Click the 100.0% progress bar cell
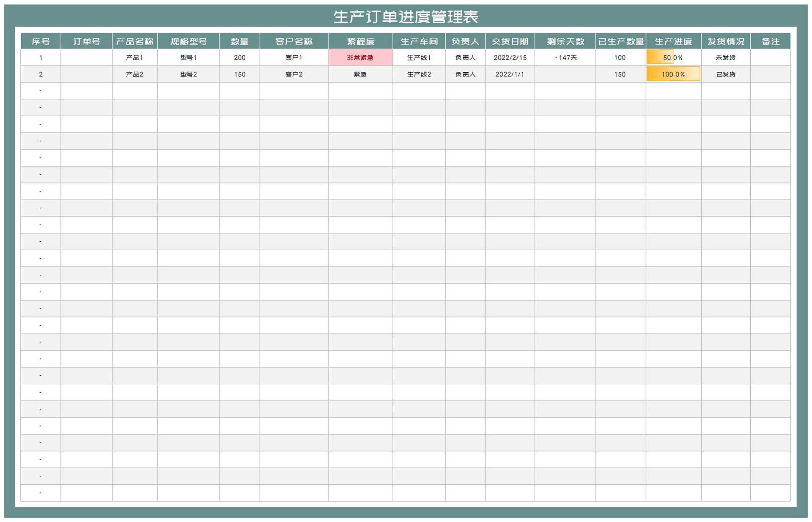 674,74
